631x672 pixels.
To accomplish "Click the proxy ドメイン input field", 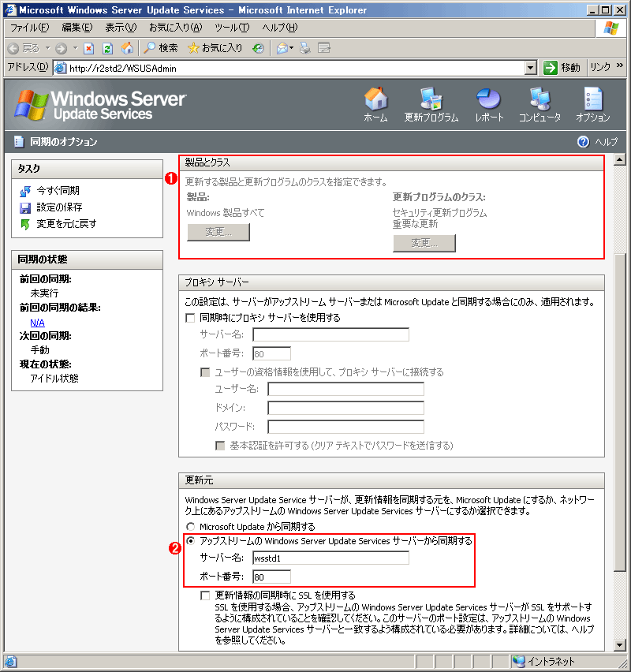I will [x=346, y=408].
